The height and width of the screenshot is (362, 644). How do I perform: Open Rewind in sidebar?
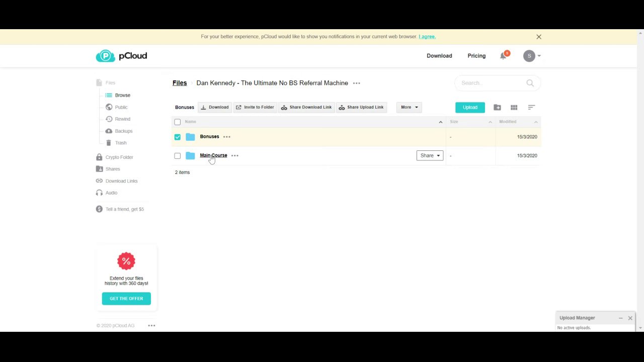coord(118,119)
